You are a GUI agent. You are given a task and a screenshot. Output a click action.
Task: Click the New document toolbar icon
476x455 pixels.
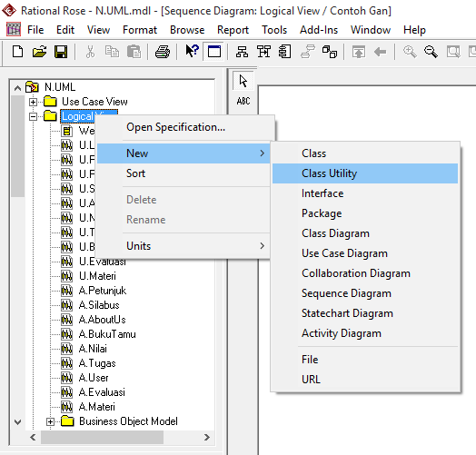click(17, 52)
